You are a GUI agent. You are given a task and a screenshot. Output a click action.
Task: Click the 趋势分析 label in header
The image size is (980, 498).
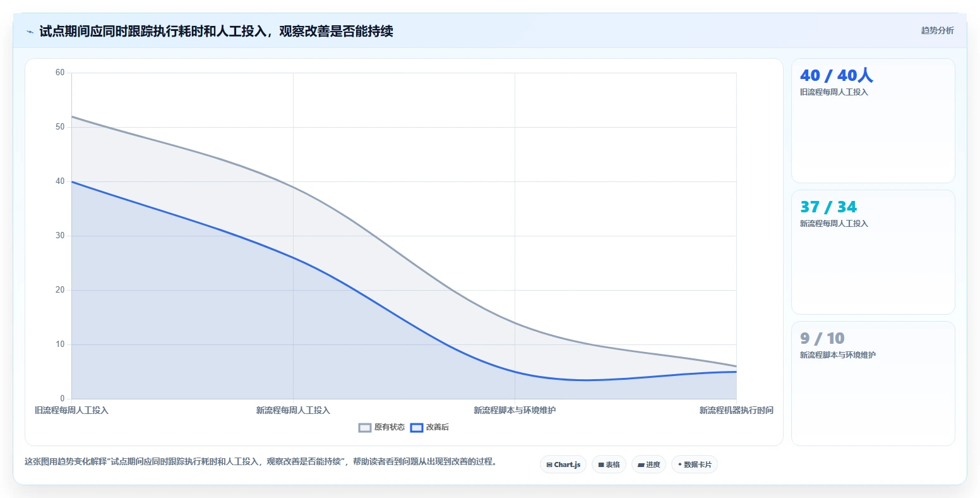pyautogui.click(x=937, y=30)
